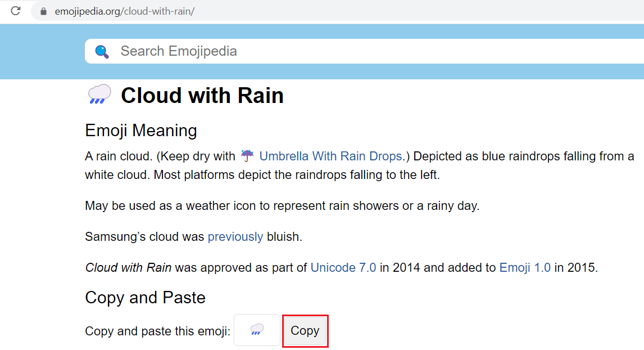Image resolution: width=644 pixels, height=350 pixels.
Task: Click the weather icon description paragraph
Action: point(282,205)
